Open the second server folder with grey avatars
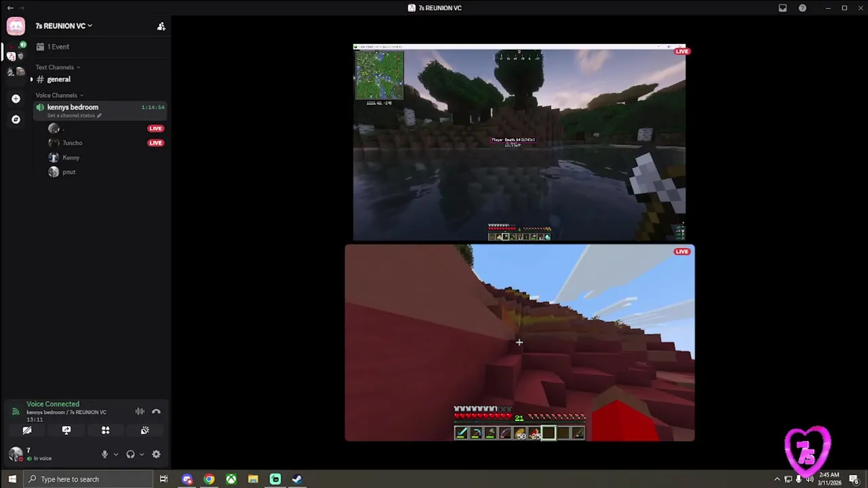 16,72
